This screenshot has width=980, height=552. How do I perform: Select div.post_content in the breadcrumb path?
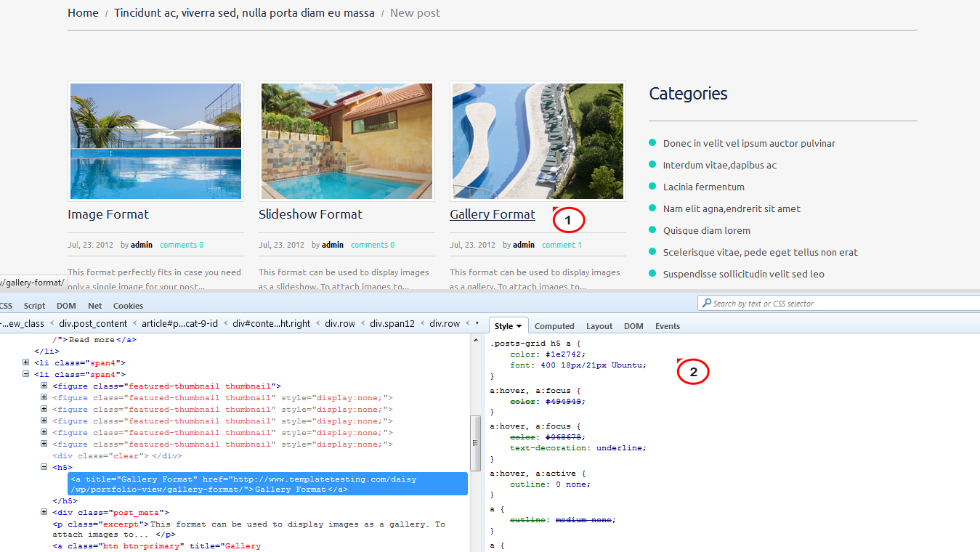click(x=93, y=323)
